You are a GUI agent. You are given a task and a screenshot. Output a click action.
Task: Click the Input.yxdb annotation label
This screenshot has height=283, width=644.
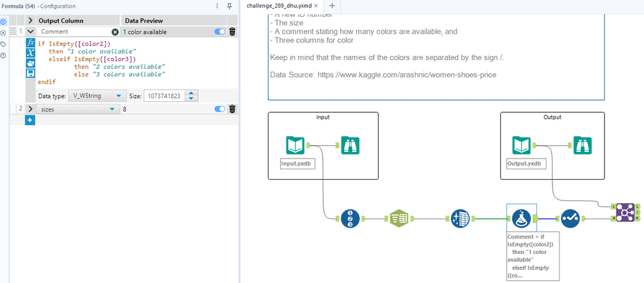pos(297,163)
